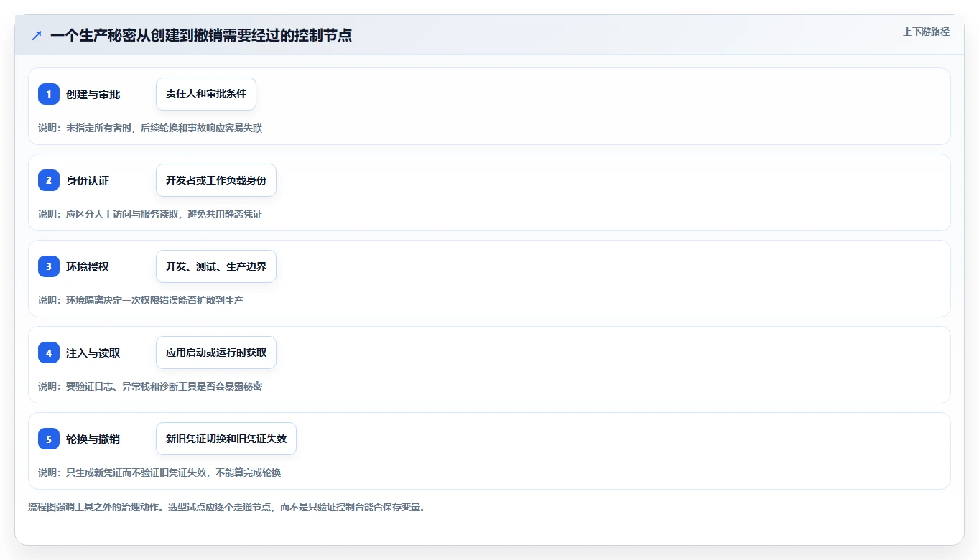This screenshot has height=560, width=979.
Task: Click the 注入与读取 step title
Action: pos(93,353)
